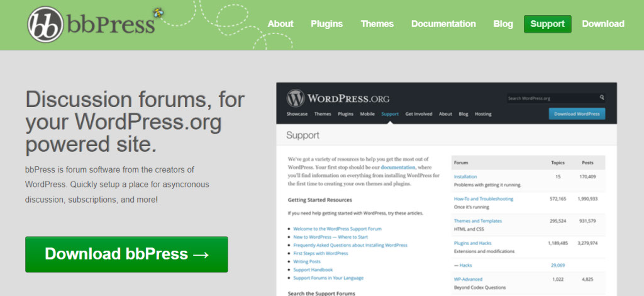Open the WP-Advanced forum link
The height and width of the screenshot is (296, 644).
(x=468, y=279)
